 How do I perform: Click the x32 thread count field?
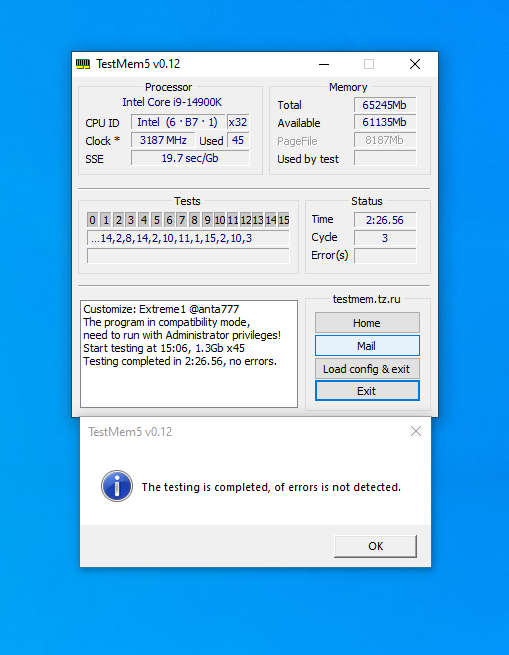[x=238, y=122]
